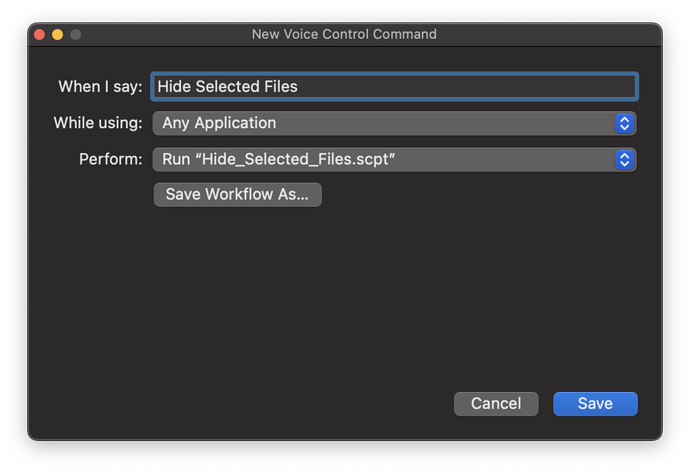Click Save Workflow As… button
The image size is (690, 473).
pos(238,194)
